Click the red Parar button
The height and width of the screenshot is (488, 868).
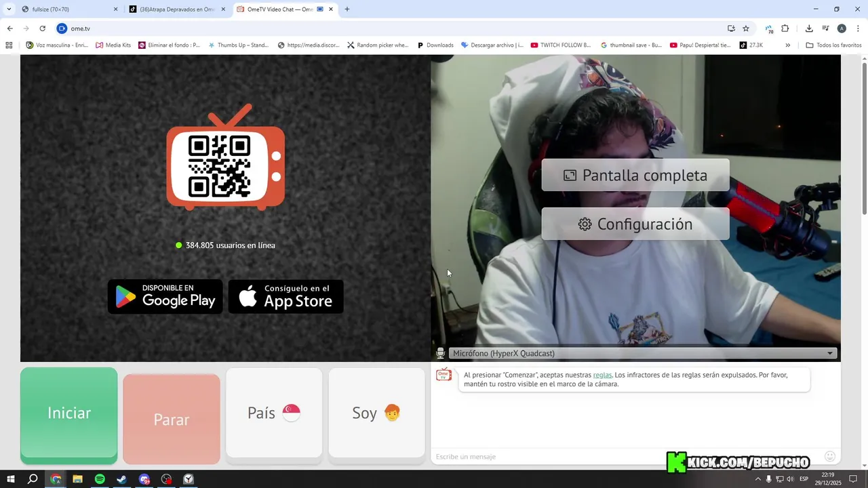[x=172, y=420]
